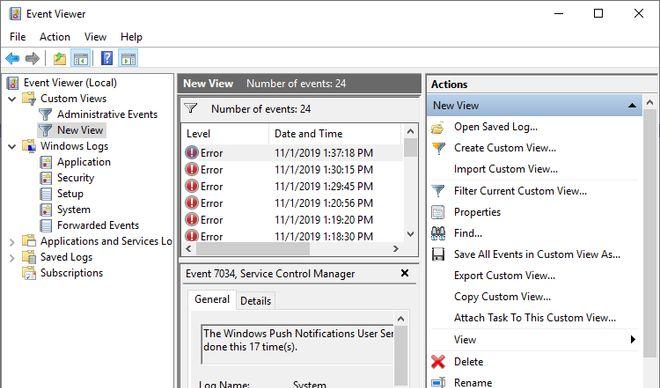Toggle the Show/Hide Action Pane toolbar icon
Image resolution: width=660 pixels, height=388 pixels.
click(x=128, y=58)
